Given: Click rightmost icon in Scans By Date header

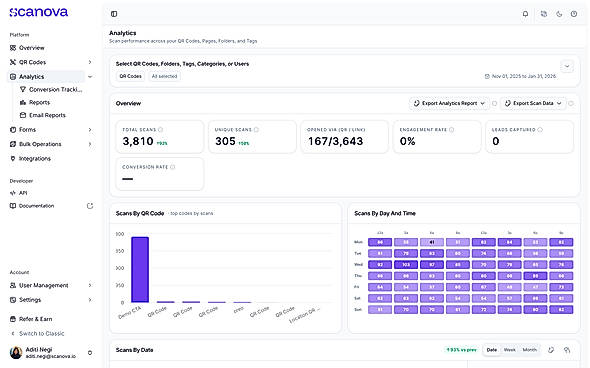Looking at the screenshot, I should (x=567, y=350).
